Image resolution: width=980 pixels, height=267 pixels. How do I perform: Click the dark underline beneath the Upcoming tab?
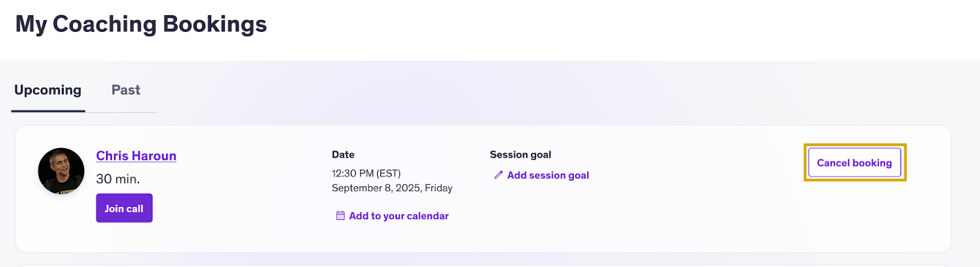48,111
